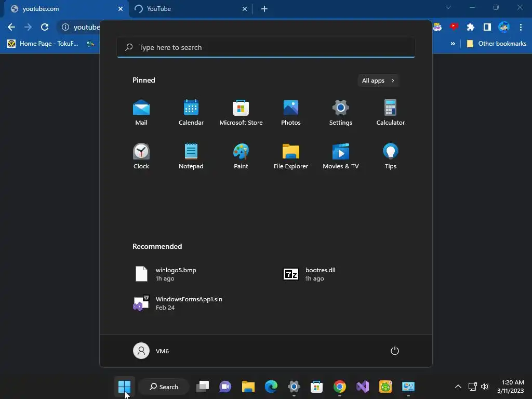Image resolution: width=532 pixels, height=399 pixels.
Task: Click the power button in Start menu
Action: (395, 351)
